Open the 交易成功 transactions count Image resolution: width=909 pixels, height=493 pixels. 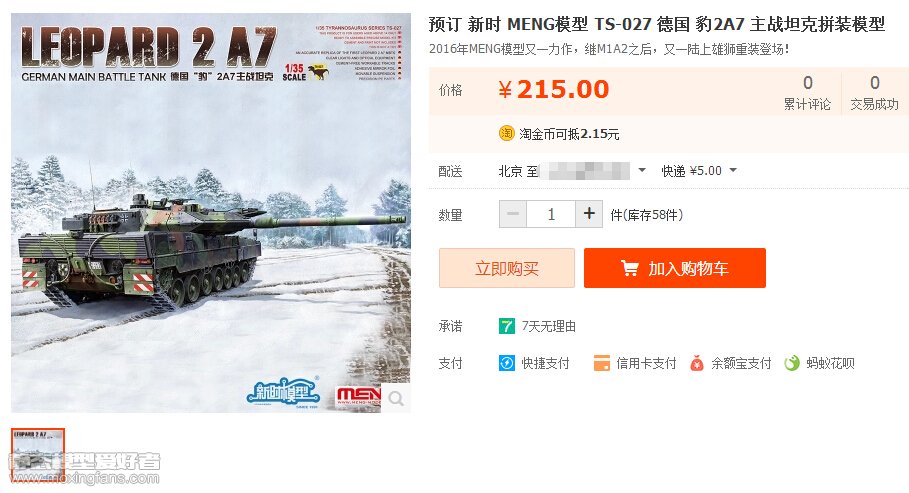click(x=874, y=93)
